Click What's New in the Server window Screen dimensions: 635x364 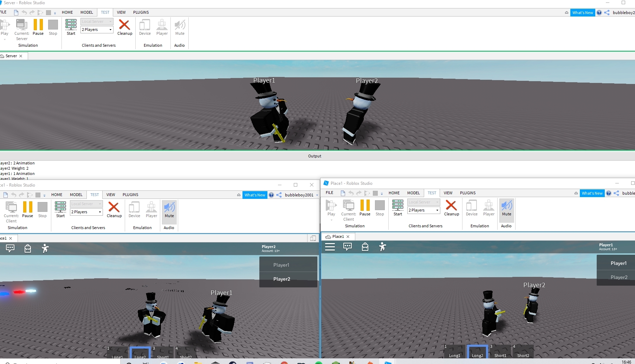pyautogui.click(x=583, y=13)
